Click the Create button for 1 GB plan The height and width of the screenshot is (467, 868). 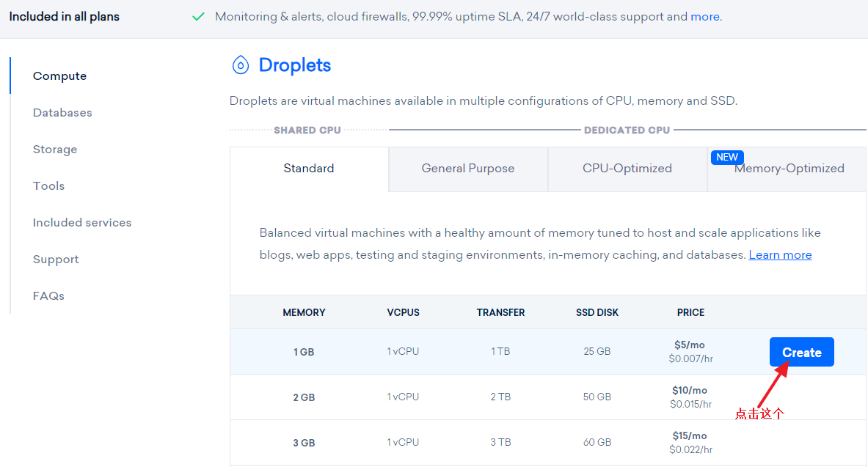pos(801,353)
